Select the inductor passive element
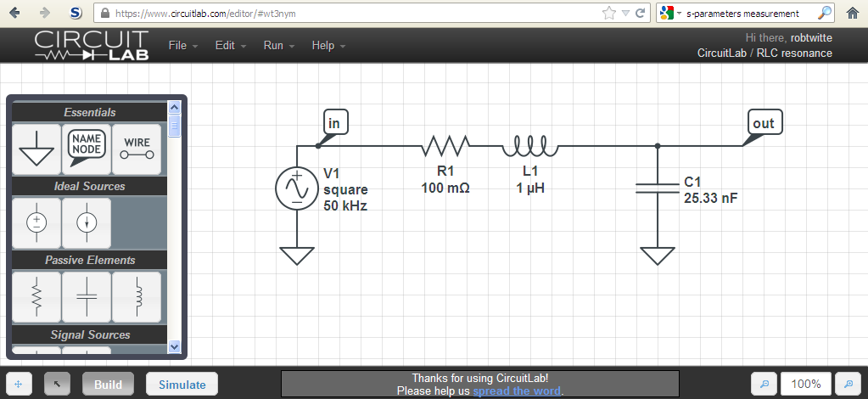 point(137,296)
